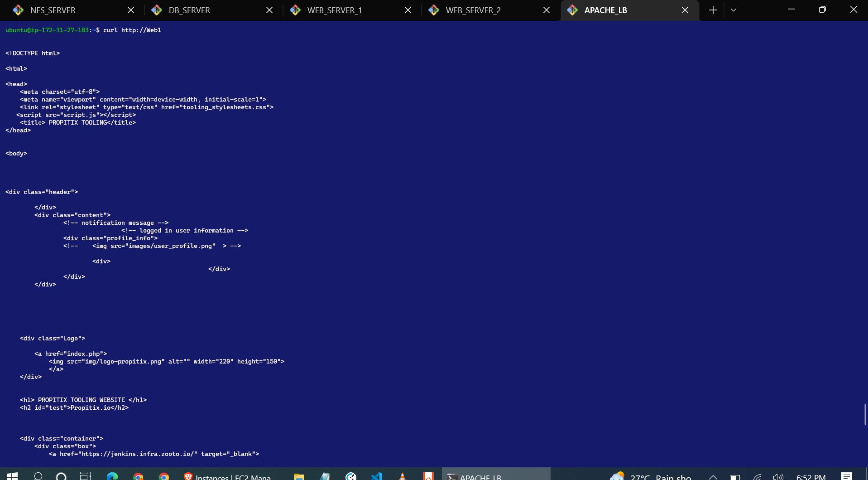The image size is (868, 480).
Task: Open the first Chrome taskbar icon
Action: click(x=138, y=476)
